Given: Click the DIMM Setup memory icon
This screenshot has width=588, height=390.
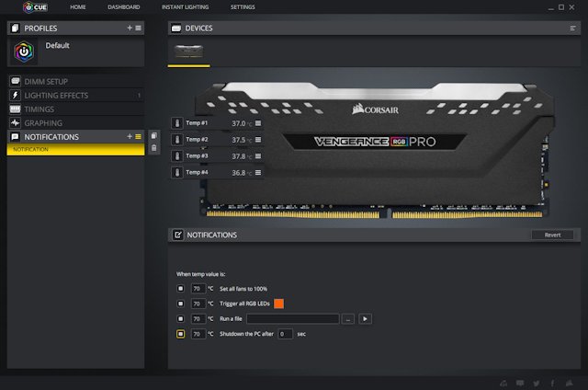Looking at the screenshot, I should (16, 81).
